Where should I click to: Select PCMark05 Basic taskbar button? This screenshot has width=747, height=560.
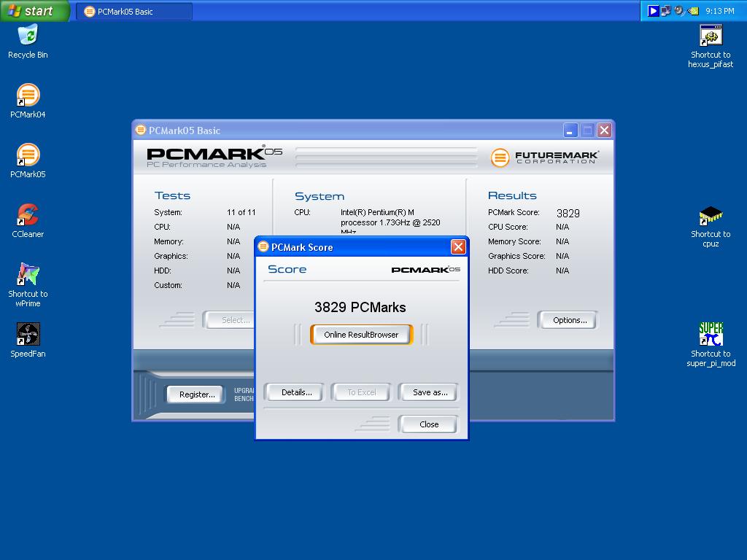pyautogui.click(x=134, y=12)
